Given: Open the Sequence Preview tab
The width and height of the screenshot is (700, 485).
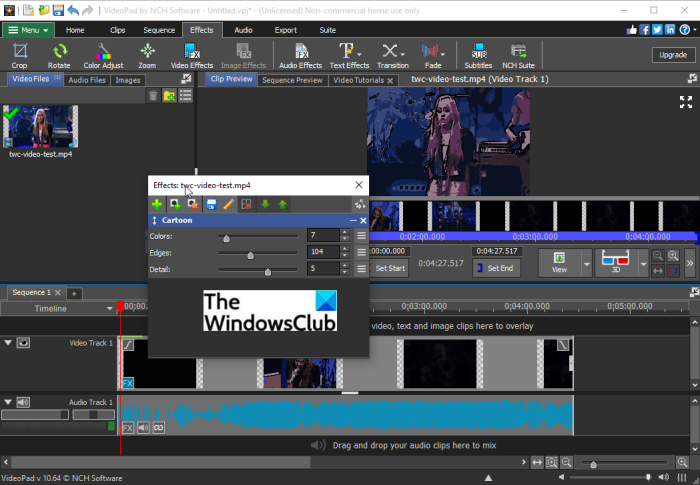Looking at the screenshot, I should pos(292,80).
